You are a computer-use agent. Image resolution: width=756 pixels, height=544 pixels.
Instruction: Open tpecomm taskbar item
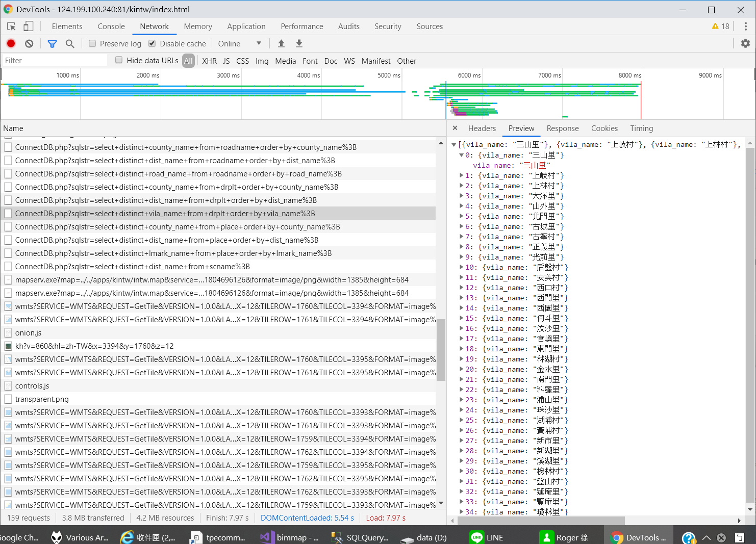[x=218, y=537]
